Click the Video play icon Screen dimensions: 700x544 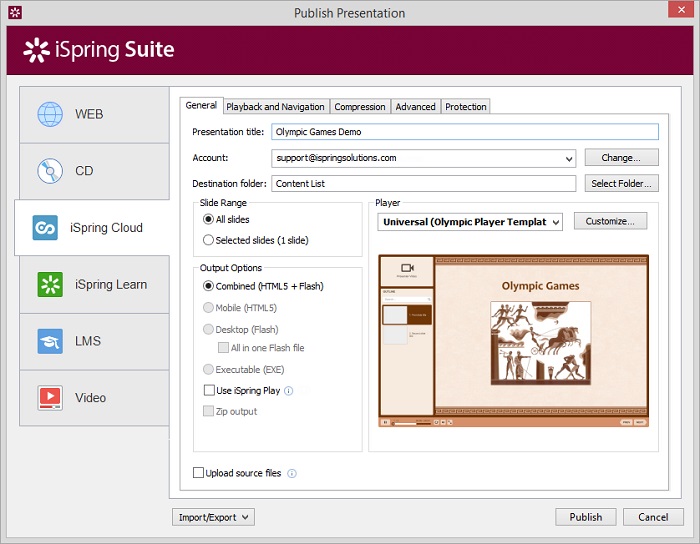click(50, 398)
